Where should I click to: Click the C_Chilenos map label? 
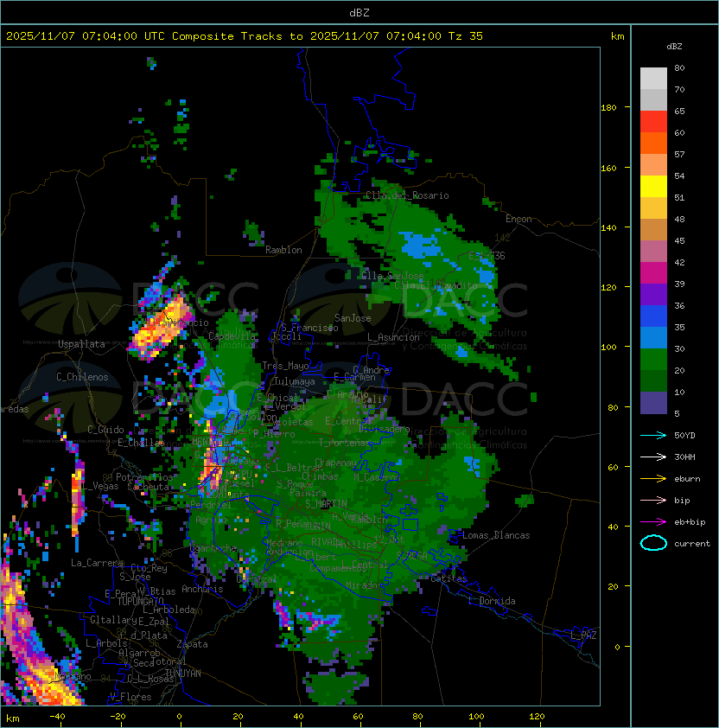pos(82,377)
